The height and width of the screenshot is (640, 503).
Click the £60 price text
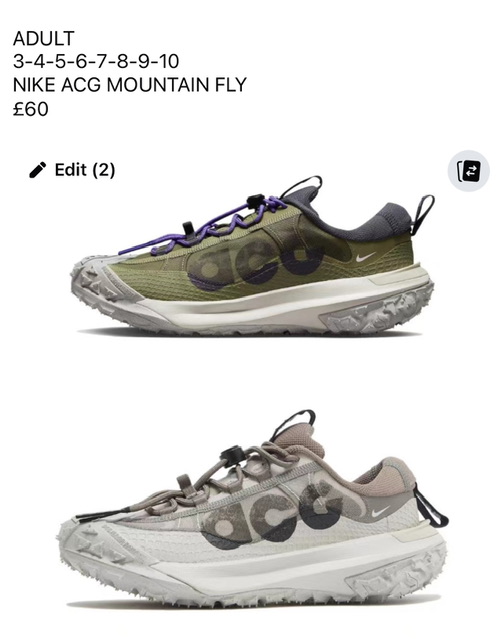(x=31, y=109)
